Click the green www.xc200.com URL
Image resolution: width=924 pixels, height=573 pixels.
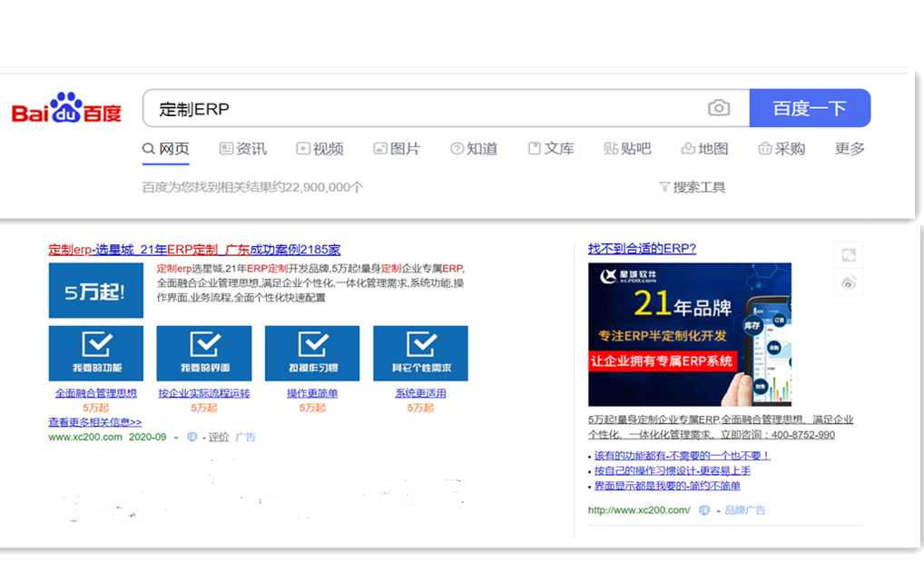point(85,437)
